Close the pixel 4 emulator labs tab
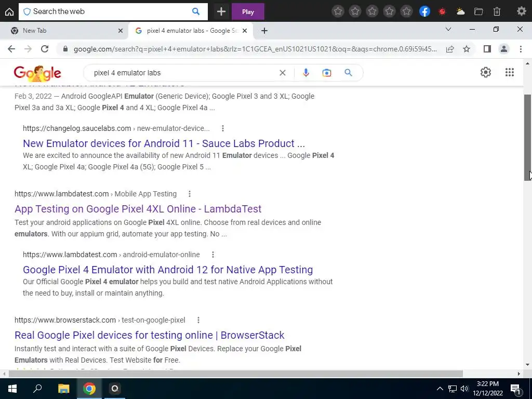 point(245,31)
